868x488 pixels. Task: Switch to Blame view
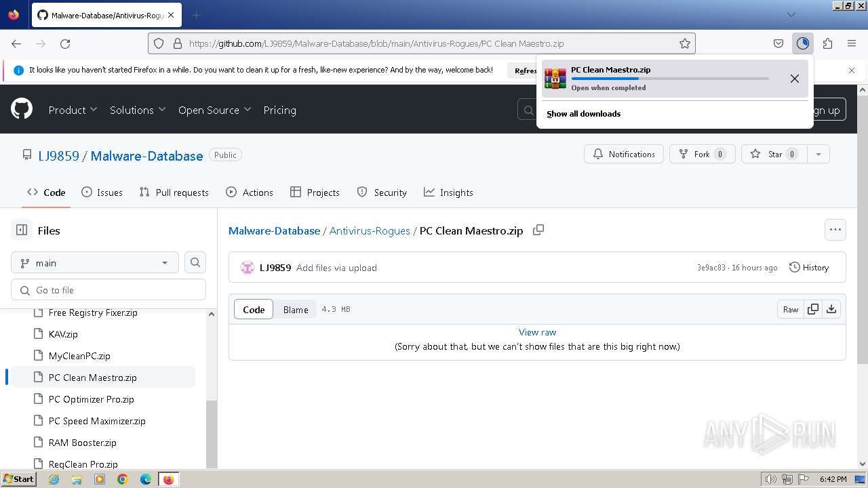(296, 309)
